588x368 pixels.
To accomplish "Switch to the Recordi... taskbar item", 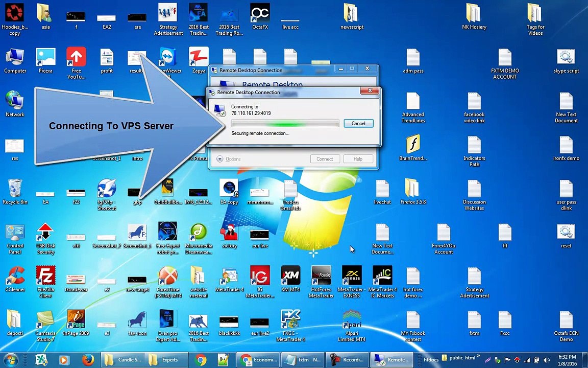I will click(347, 360).
